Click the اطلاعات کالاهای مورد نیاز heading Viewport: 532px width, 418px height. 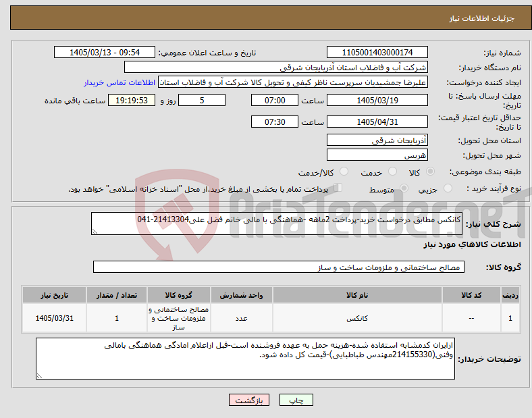pos(472,244)
